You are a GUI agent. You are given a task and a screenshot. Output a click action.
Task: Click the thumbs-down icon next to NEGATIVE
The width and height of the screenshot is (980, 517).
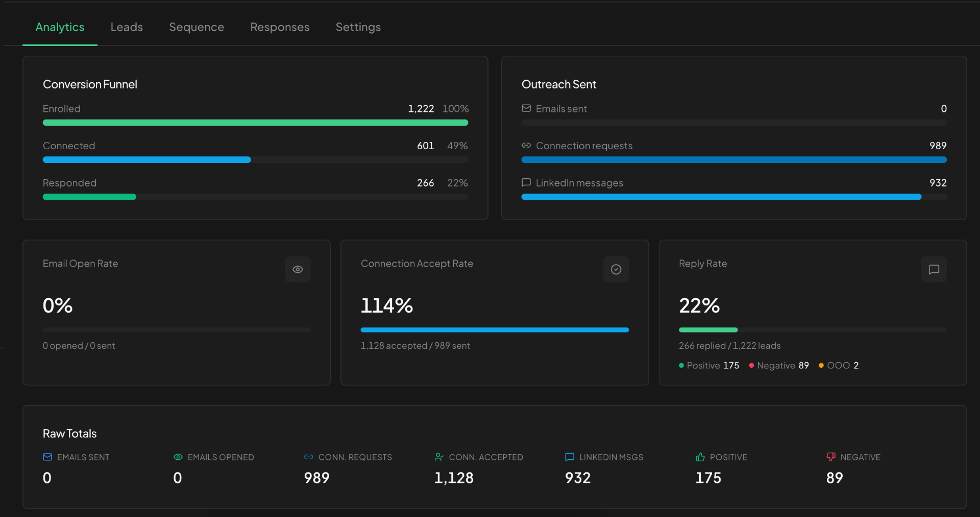tap(831, 457)
